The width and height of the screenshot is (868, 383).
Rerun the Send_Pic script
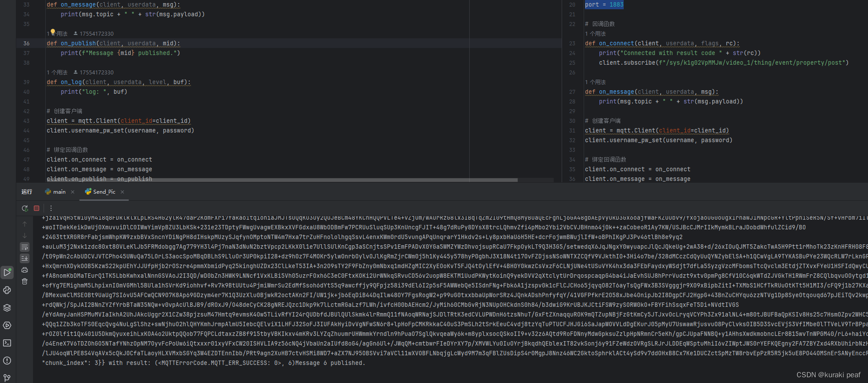tap(25, 208)
